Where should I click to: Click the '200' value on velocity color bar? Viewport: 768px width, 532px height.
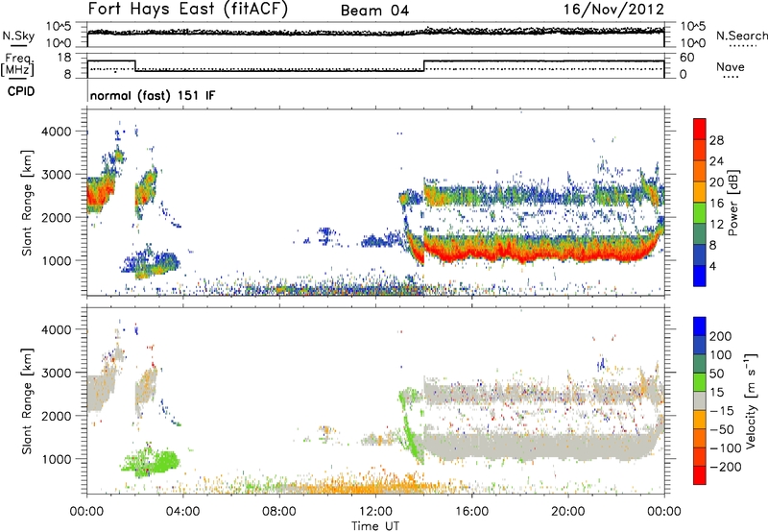(x=721, y=336)
